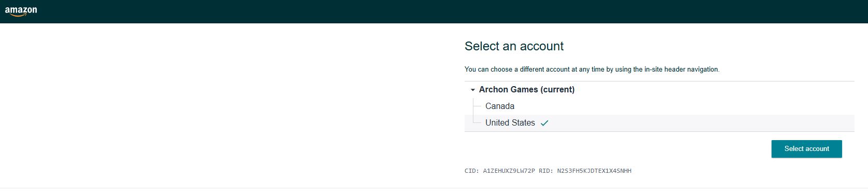
Task: Click the tree branch line before Canada
Action: coord(477,106)
